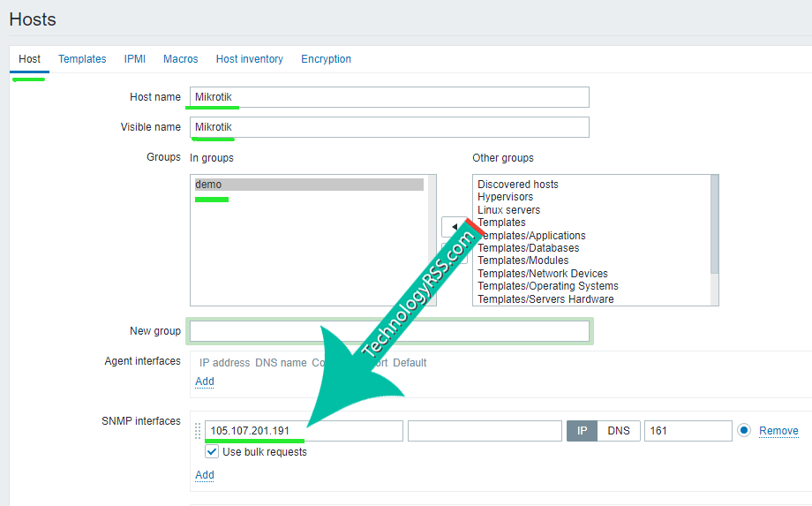The image size is (812, 506).
Task: Click the left arrow button between group lists
Action: pos(454,227)
